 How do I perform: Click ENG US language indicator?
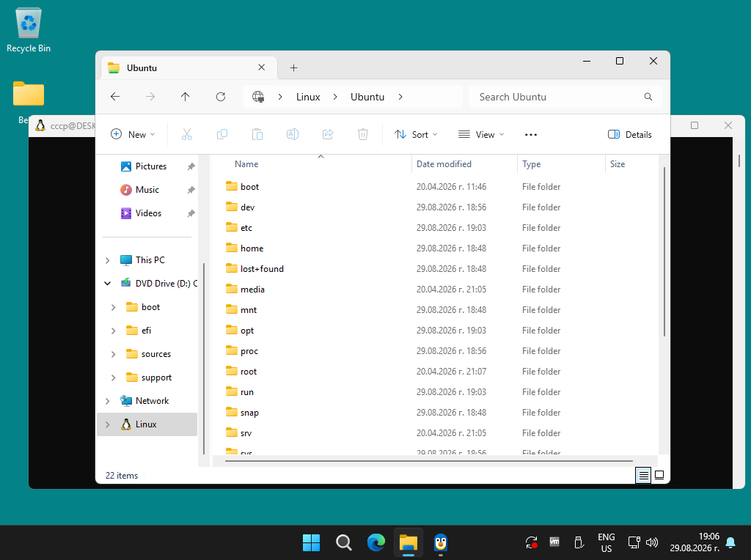pos(607,542)
